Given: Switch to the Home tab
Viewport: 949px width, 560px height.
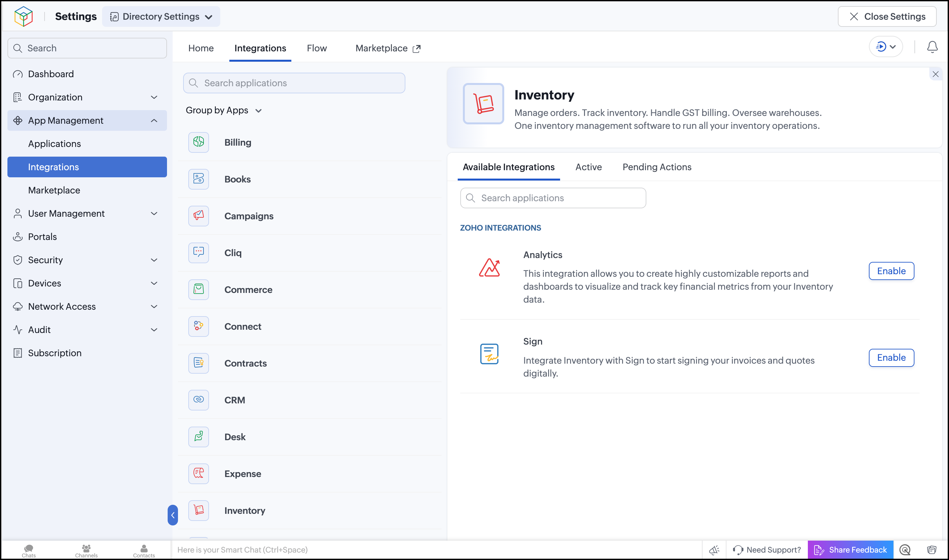Looking at the screenshot, I should click(201, 48).
